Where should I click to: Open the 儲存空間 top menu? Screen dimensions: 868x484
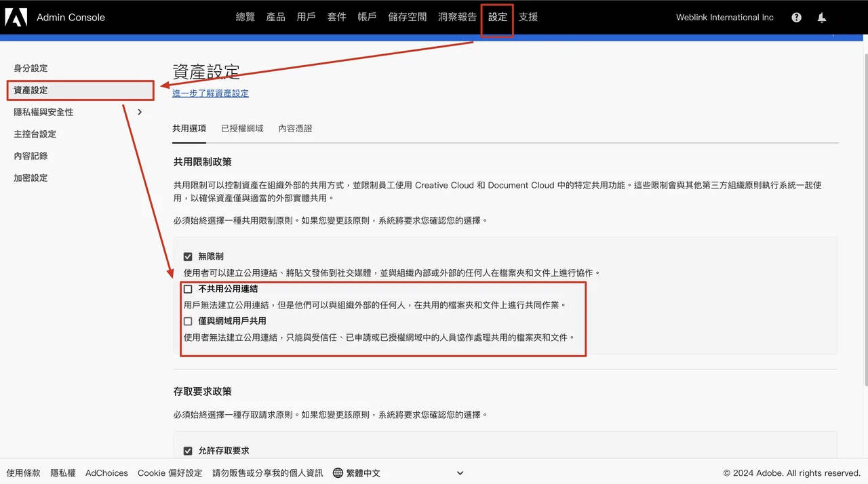point(408,17)
